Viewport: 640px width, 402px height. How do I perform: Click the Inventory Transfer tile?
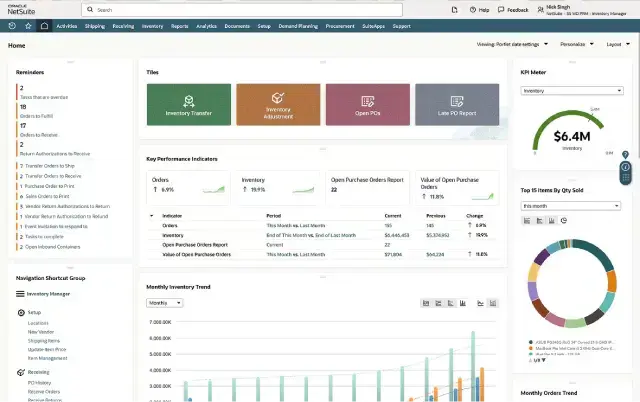188,105
